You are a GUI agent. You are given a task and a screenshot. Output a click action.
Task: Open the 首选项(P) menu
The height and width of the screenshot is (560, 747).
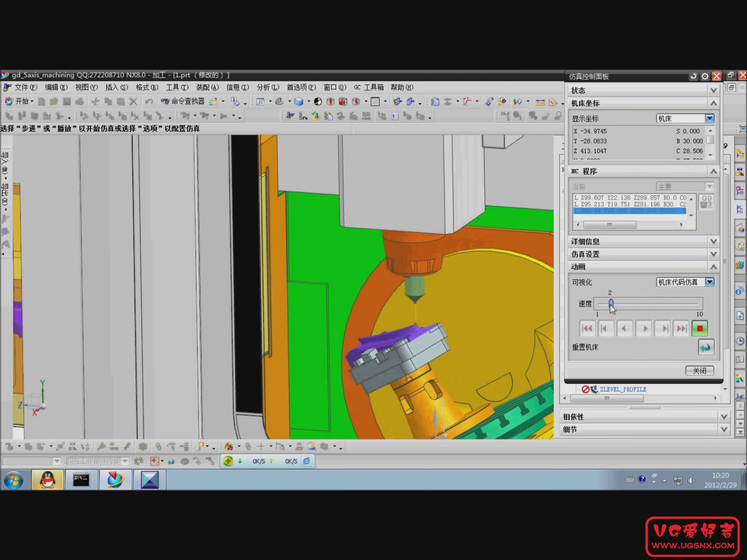[301, 87]
